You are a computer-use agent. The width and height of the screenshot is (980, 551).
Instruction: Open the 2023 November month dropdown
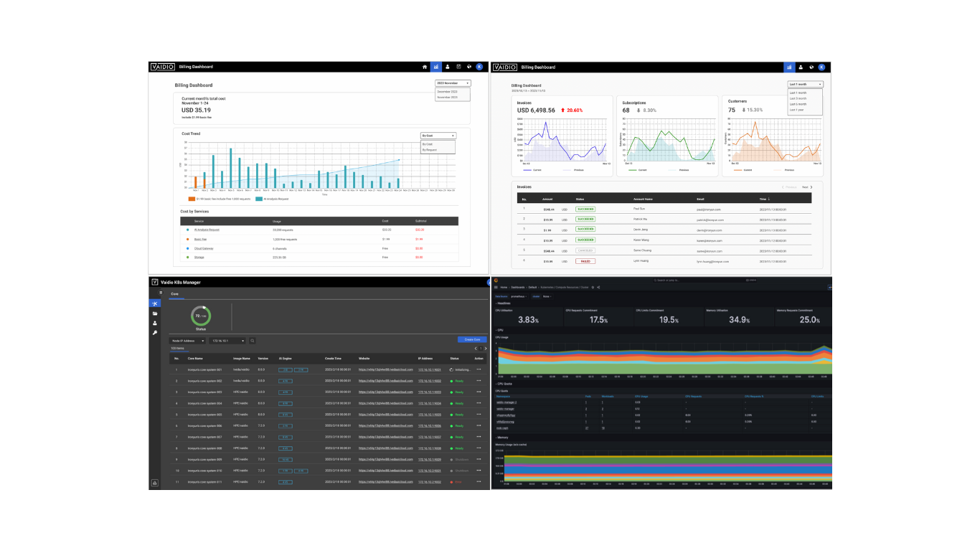coord(453,83)
